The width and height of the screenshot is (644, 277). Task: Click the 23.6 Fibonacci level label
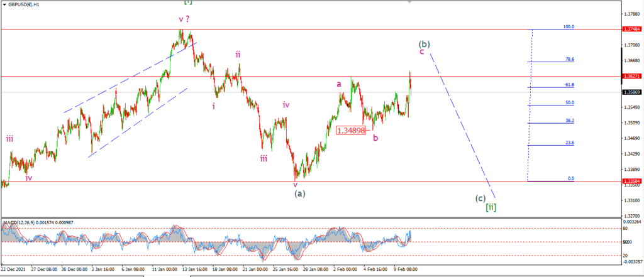570,143
